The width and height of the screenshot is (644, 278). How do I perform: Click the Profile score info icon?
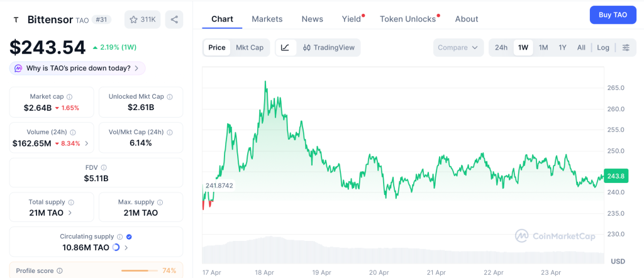[60, 271]
